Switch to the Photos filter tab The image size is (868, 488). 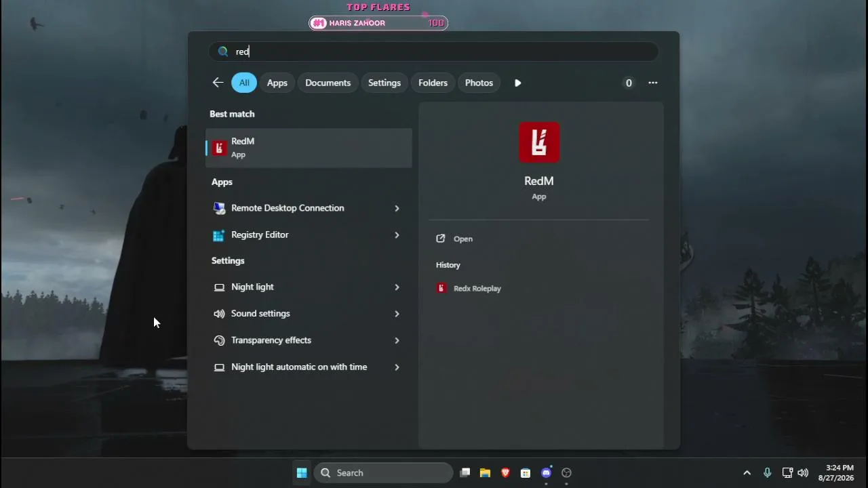click(479, 83)
